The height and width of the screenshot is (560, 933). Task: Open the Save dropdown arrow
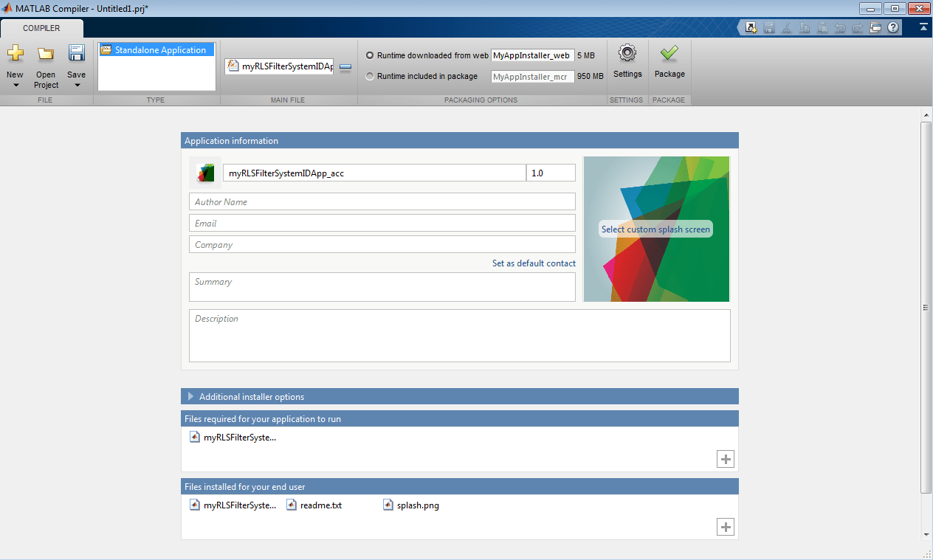pos(76,85)
